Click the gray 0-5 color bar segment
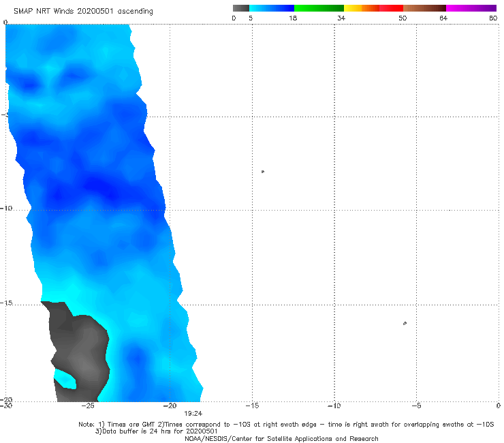The width and height of the screenshot is (504, 443). [241, 8]
